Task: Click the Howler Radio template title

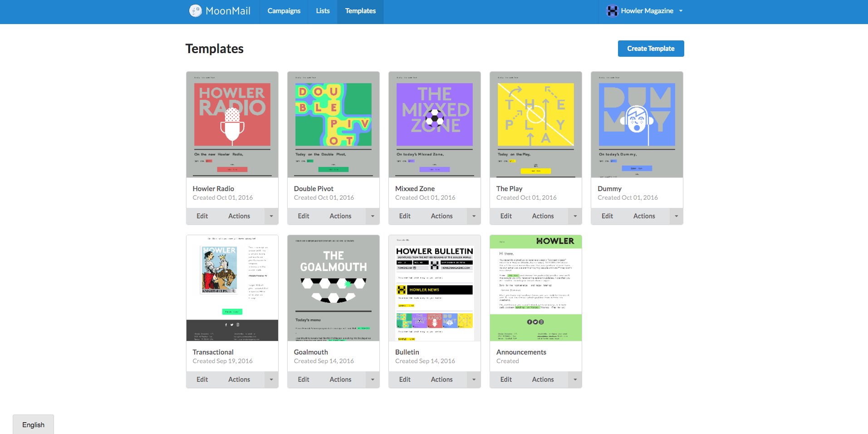Action: tap(213, 188)
